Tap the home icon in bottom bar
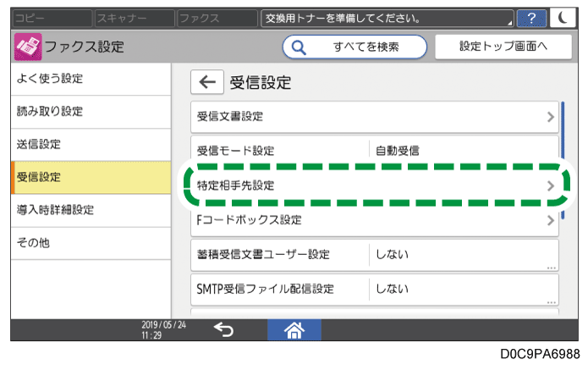This screenshot has height=365, width=588. pyautogui.click(x=294, y=330)
